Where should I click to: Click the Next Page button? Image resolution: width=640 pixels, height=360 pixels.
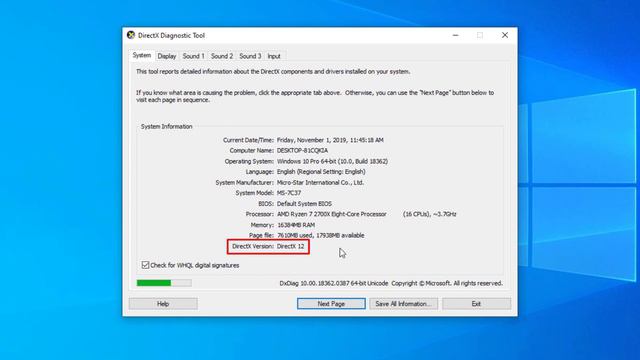point(331,304)
